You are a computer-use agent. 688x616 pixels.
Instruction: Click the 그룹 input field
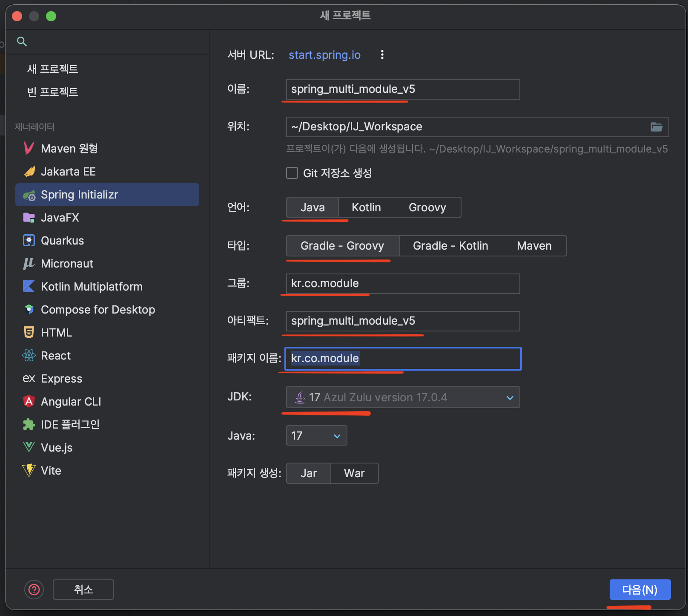click(x=402, y=283)
